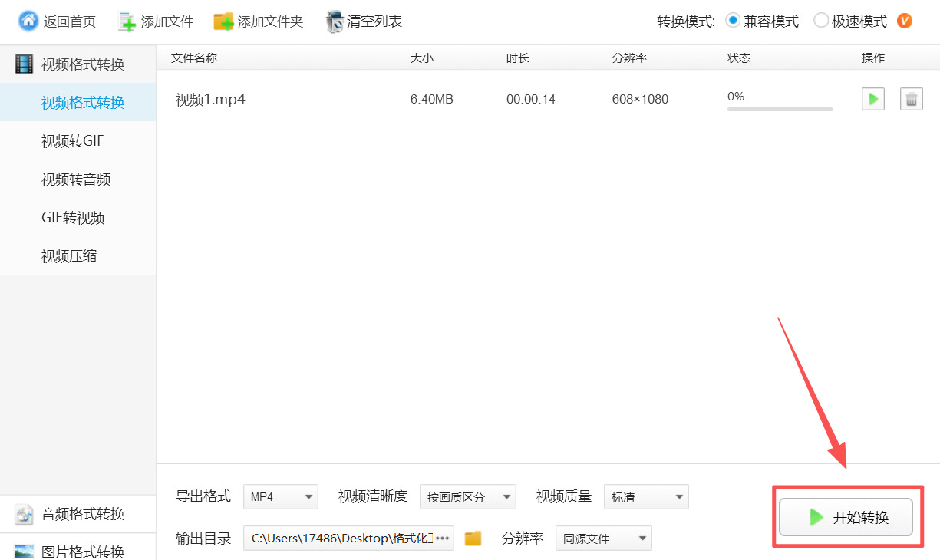Click the 添加文件夹 toolbar button
Image resolution: width=940 pixels, height=560 pixels.
coord(259,21)
